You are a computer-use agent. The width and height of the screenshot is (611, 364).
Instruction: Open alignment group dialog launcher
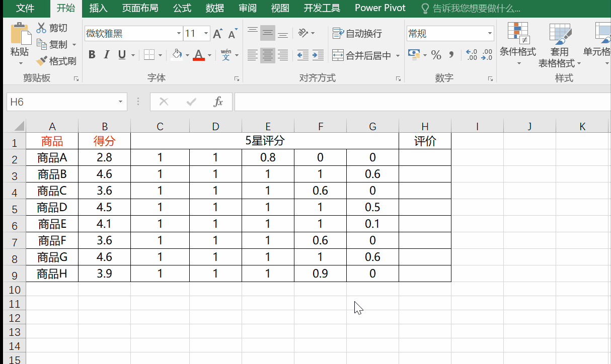click(x=398, y=79)
